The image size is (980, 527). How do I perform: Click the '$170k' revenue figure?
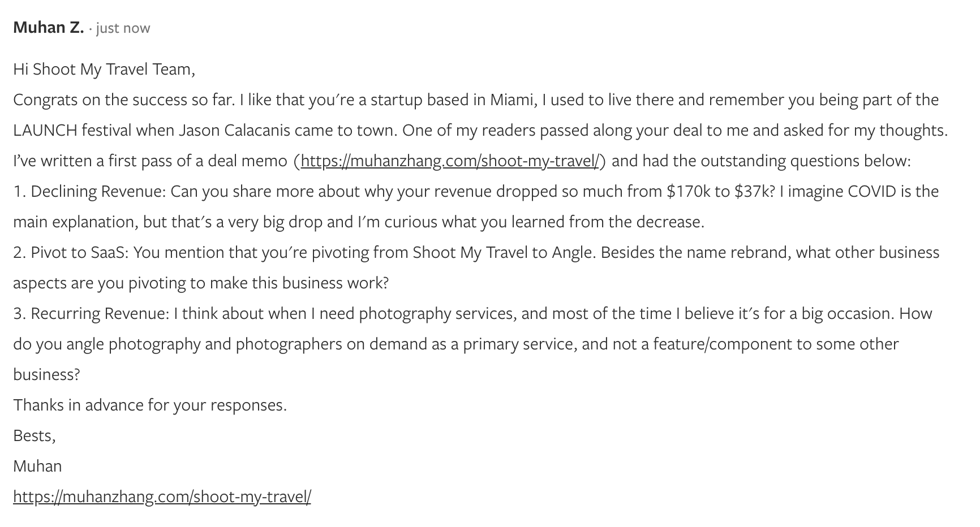coord(688,192)
